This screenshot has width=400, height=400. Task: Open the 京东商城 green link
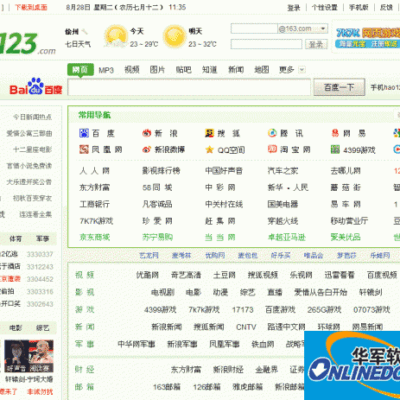(x=94, y=237)
